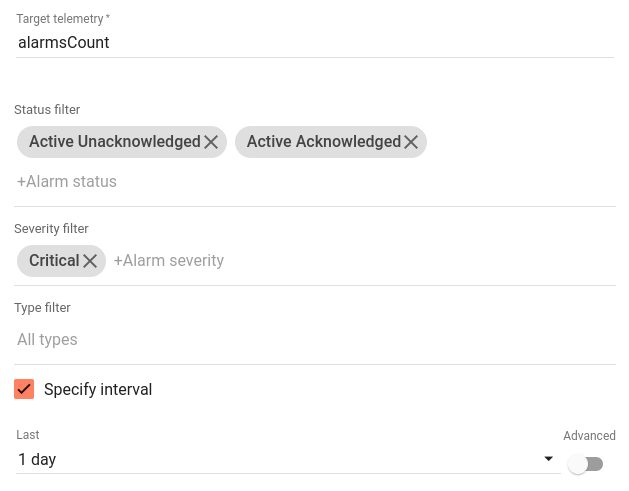Click the Specify interval label text
The image size is (629, 491).
(98, 389)
